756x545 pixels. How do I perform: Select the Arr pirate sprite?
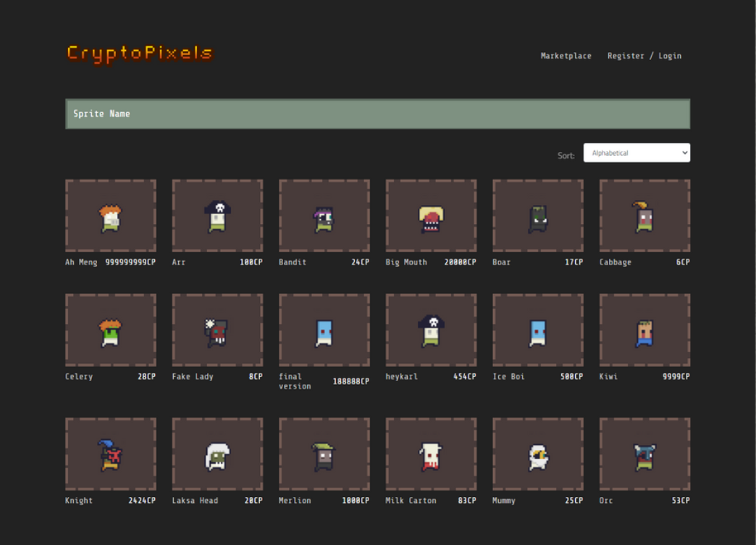217,216
